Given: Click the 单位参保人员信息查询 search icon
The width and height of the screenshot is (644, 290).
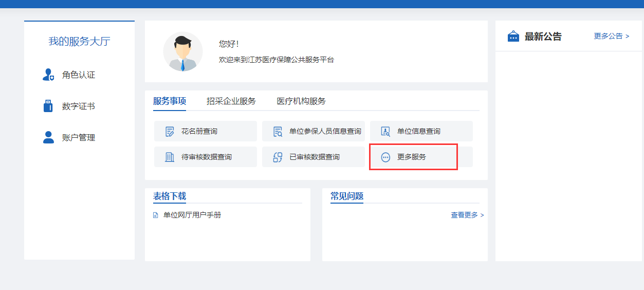Looking at the screenshot, I should pos(278,132).
